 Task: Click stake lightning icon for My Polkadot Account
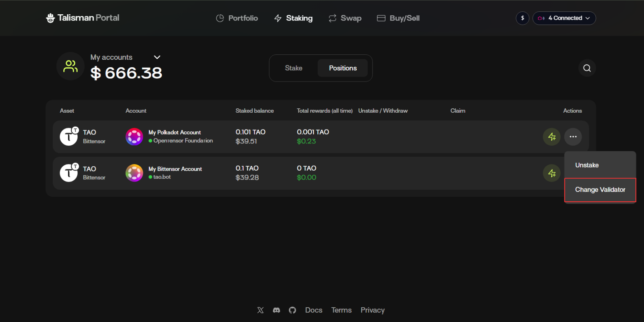(552, 137)
